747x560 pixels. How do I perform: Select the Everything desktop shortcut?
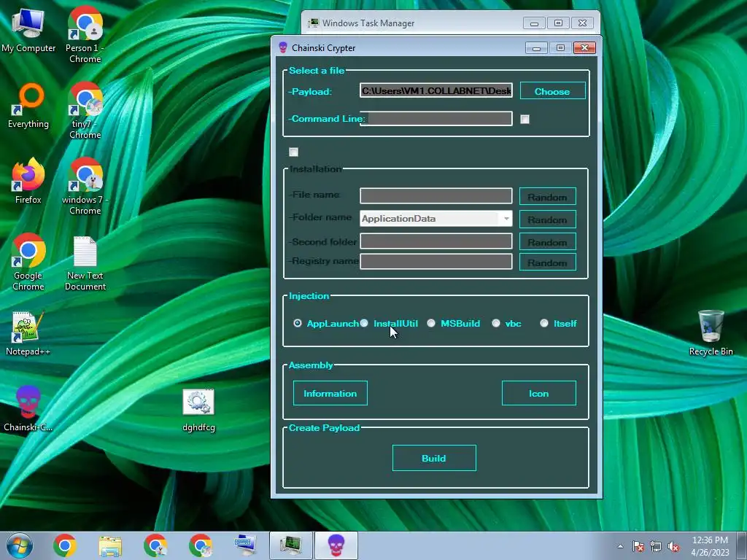pos(28,106)
